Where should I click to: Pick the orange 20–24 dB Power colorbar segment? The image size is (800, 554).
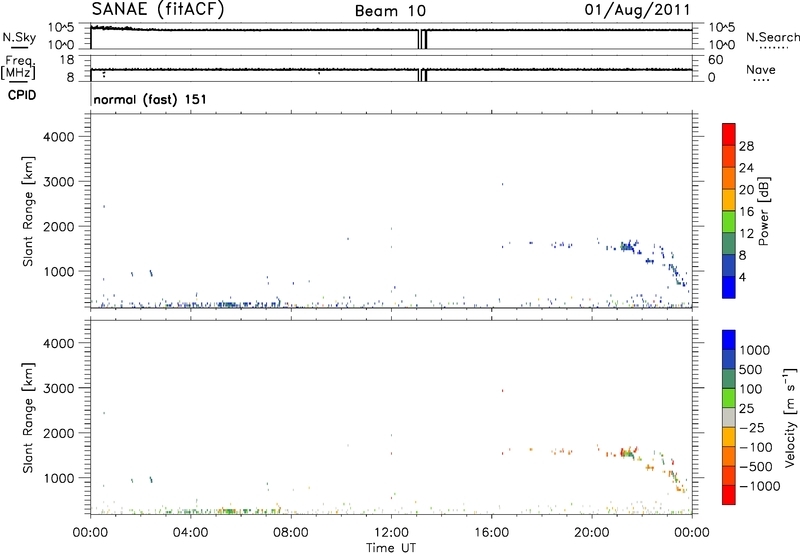click(x=729, y=178)
